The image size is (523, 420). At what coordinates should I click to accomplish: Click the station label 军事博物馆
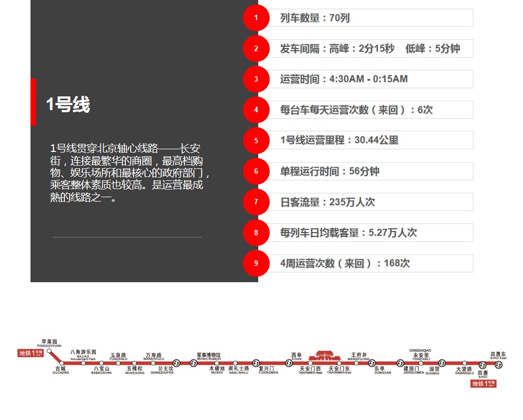[209, 356]
